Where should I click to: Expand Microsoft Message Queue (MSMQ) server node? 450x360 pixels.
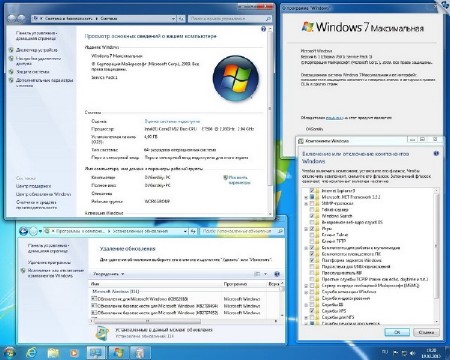[x=306, y=286]
